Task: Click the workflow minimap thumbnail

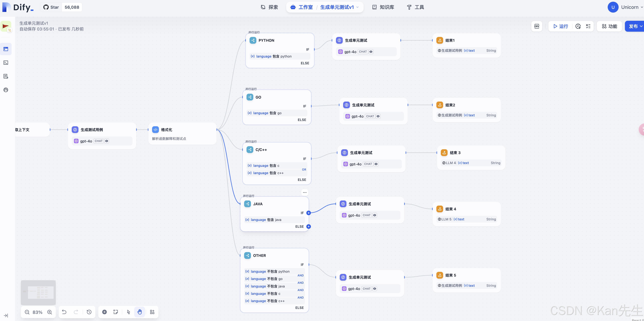Action: [38, 292]
